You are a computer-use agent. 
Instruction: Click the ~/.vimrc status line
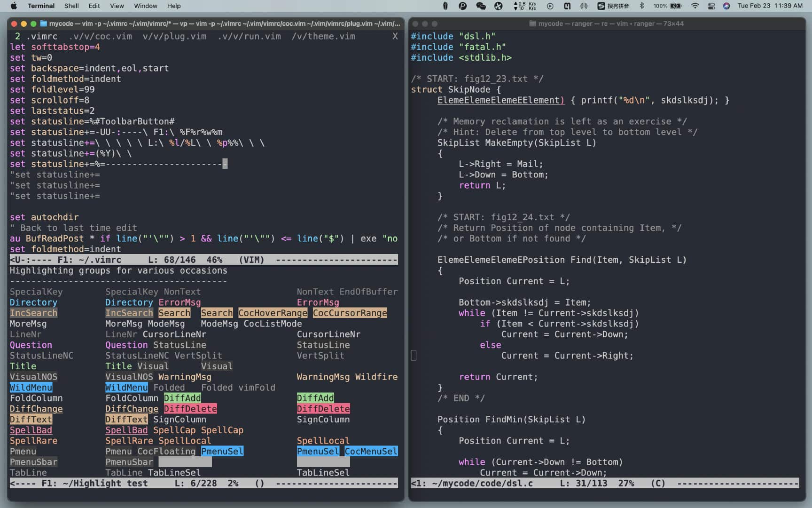[204, 260]
